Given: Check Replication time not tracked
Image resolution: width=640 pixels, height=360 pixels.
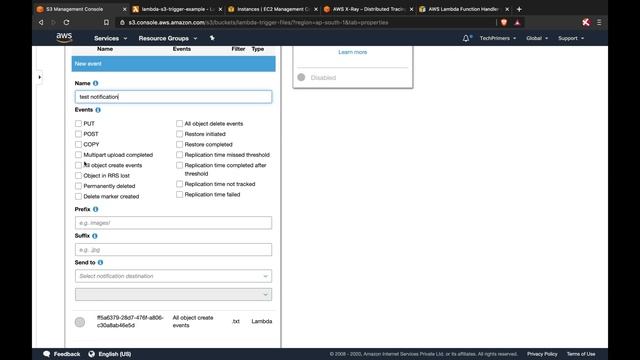Looking at the screenshot, I should [179, 184].
